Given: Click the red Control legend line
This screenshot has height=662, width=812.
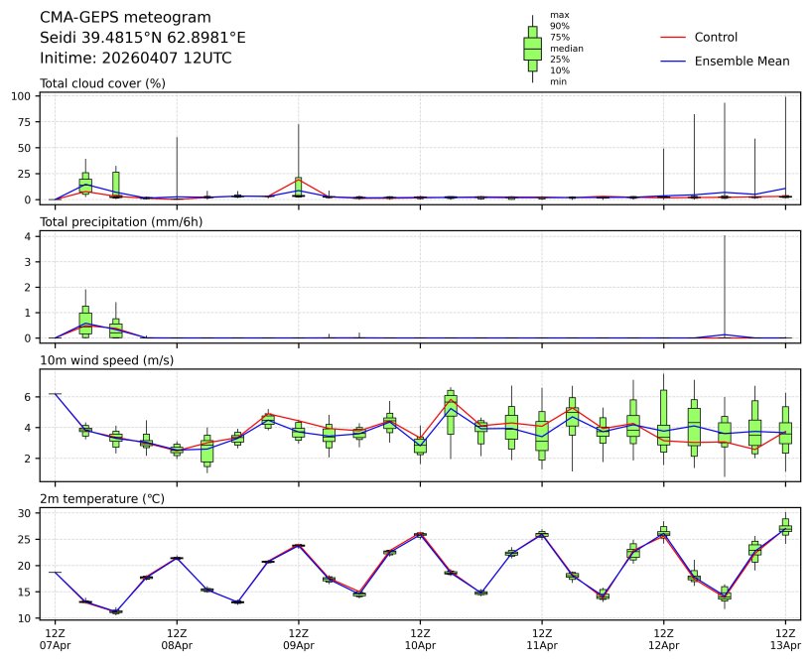Looking at the screenshot, I should 672,38.
